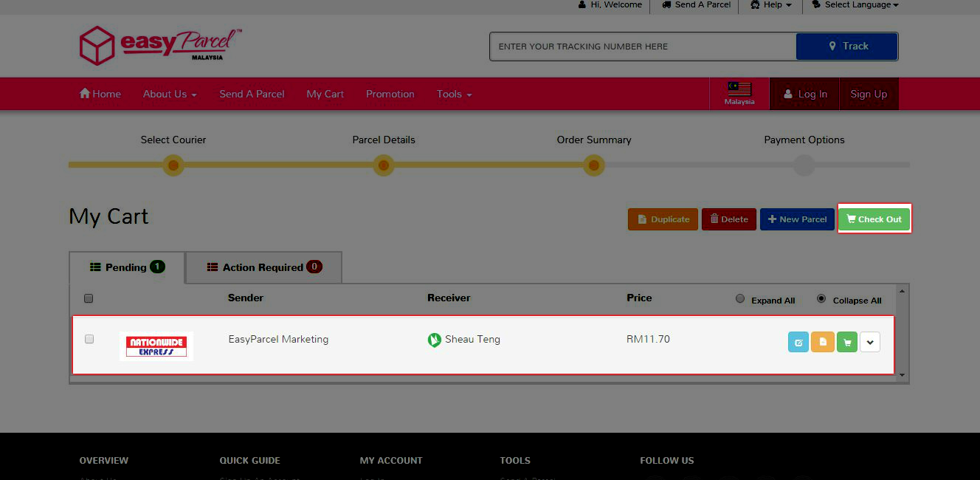
Task: Switch to the Action Required tab
Action: (x=264, y=267)
